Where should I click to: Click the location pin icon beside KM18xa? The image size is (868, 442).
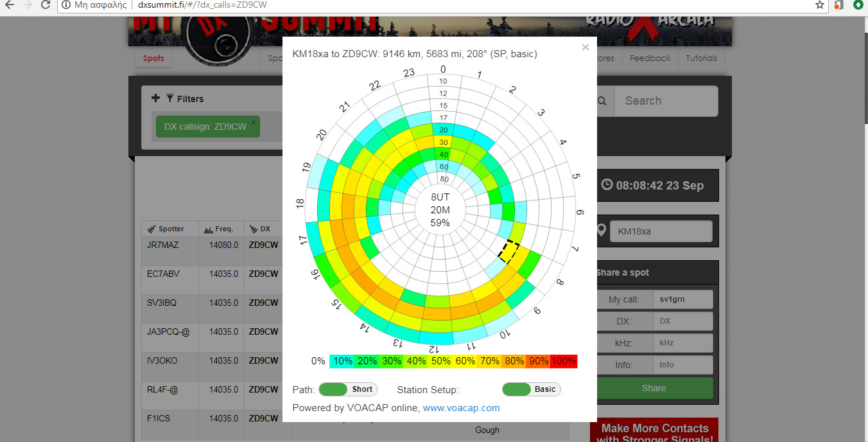tap(602, 231)
